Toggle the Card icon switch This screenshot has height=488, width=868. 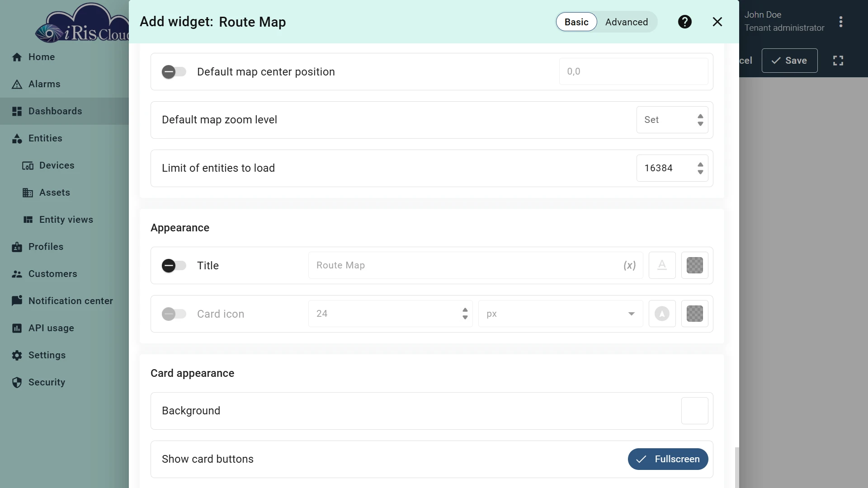(x=174, y=314)
